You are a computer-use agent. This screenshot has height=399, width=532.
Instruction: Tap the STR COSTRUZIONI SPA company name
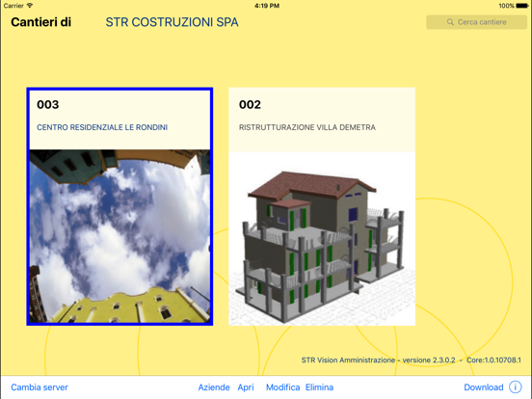pos(172,22)
